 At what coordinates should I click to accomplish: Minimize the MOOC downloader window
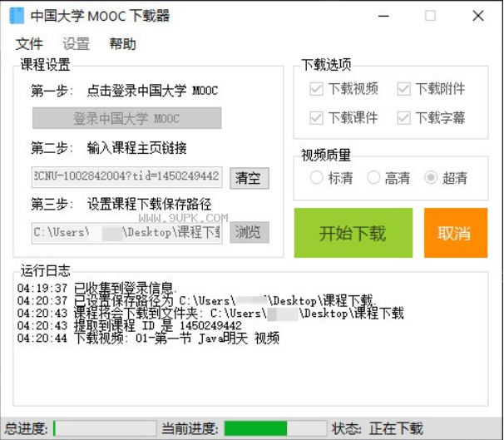[x=383, y=16]
